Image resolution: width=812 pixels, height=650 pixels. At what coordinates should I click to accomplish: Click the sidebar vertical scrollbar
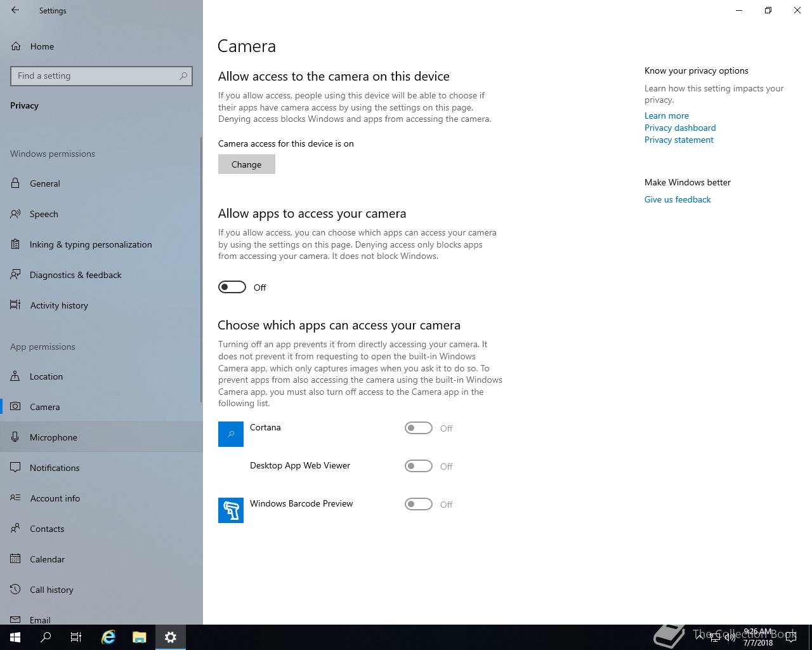click(202, 269)
